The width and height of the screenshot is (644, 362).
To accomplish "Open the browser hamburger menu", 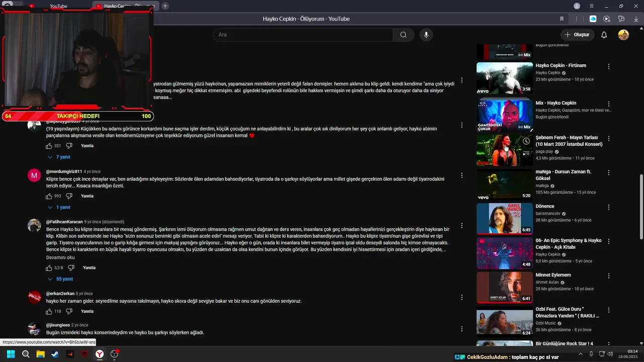I will click(x=592, y=6).
